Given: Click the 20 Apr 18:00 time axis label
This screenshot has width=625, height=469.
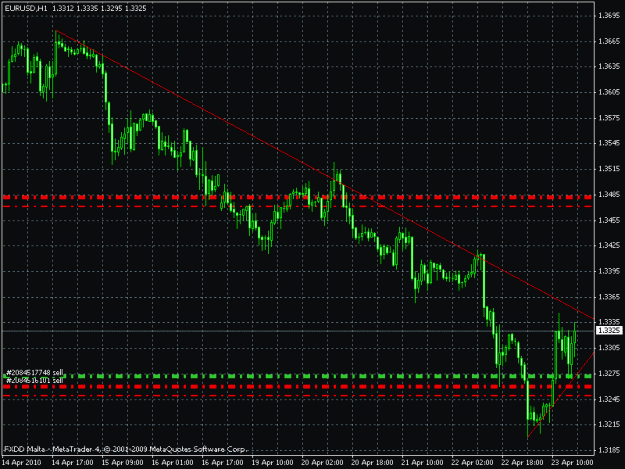Looking at the screenshot, I should tap(372, 463).
